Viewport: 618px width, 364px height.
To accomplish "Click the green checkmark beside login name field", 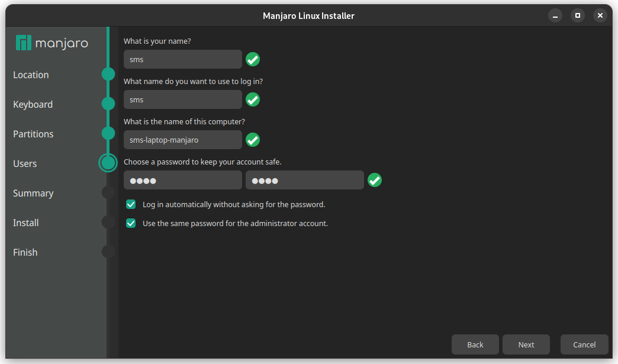I will [x=253, y=99].
